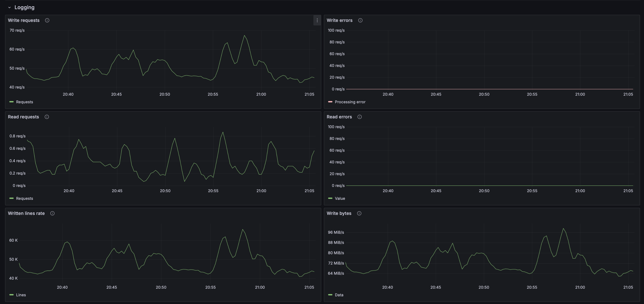Collapse the Logging row chevron

point(10,7)
